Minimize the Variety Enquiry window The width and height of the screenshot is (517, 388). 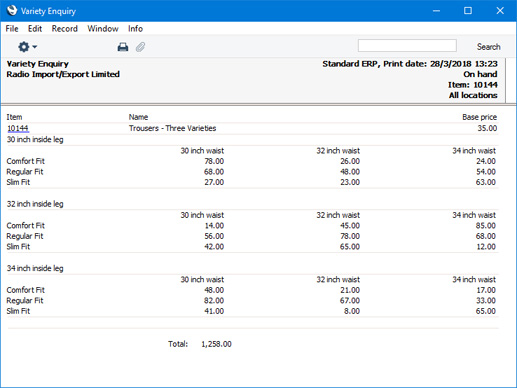click(x=436, y=11)
